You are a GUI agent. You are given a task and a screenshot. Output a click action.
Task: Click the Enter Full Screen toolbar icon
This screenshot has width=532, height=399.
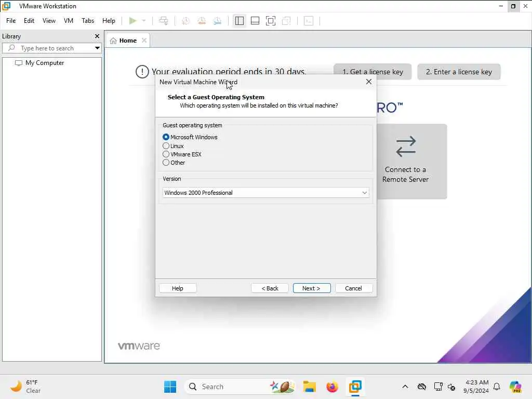pyautogui.click(x=270, y=21)
